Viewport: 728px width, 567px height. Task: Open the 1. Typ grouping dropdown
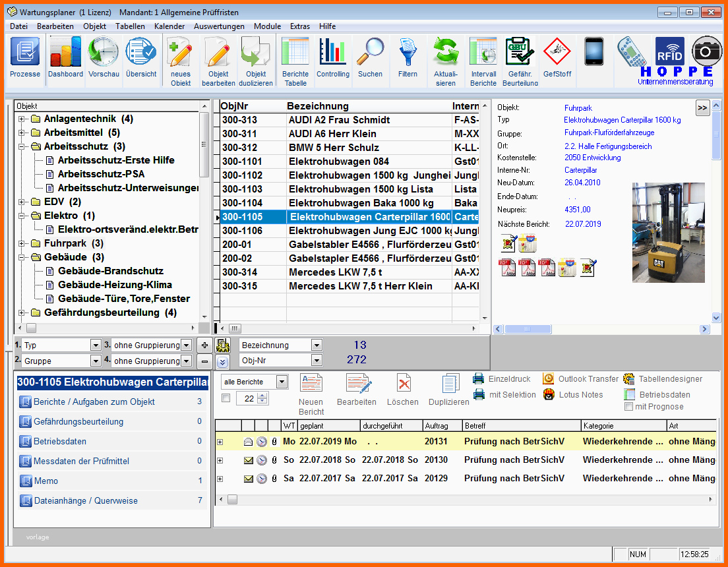96,345
